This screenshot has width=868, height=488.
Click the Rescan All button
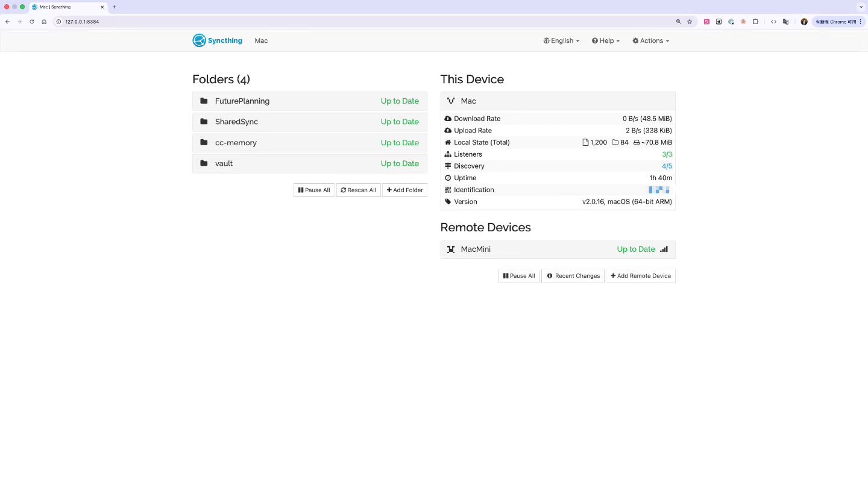358,190
